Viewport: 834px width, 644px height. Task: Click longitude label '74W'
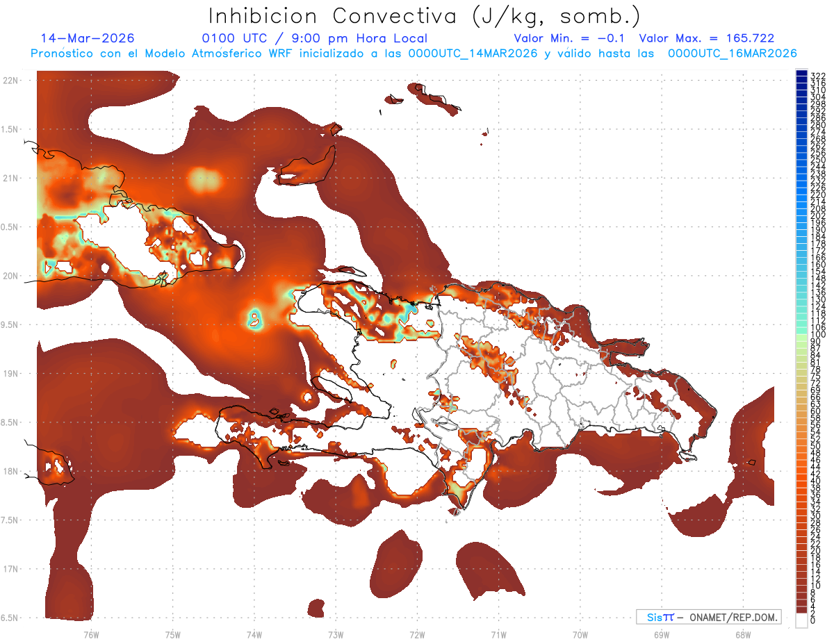[254, 634]
